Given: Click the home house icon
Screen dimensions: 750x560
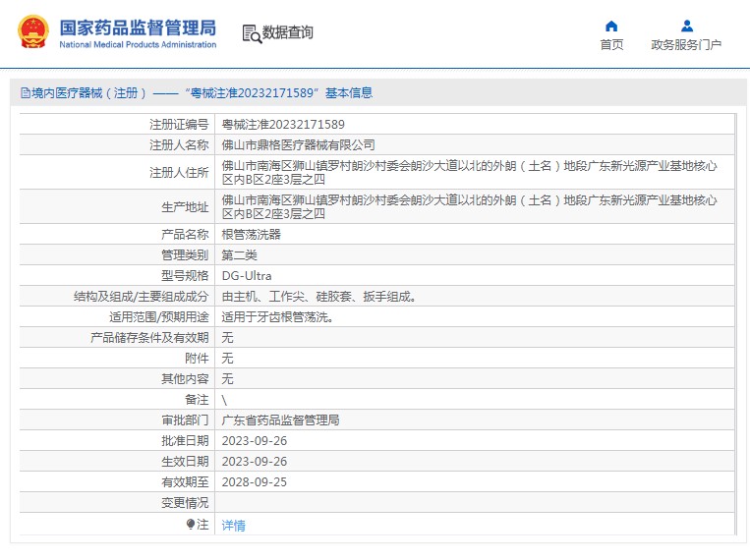Looking at the screenshot, I should pos(611,26).
